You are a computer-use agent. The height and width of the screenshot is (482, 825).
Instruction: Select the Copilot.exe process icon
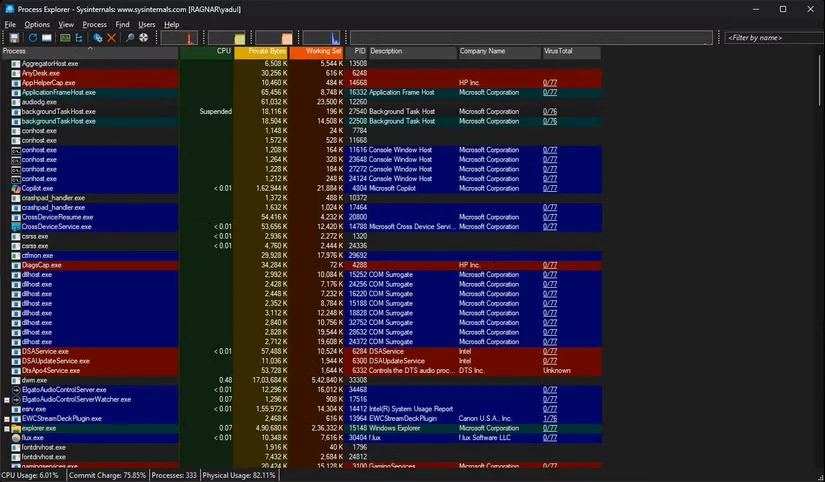point(16,188)
